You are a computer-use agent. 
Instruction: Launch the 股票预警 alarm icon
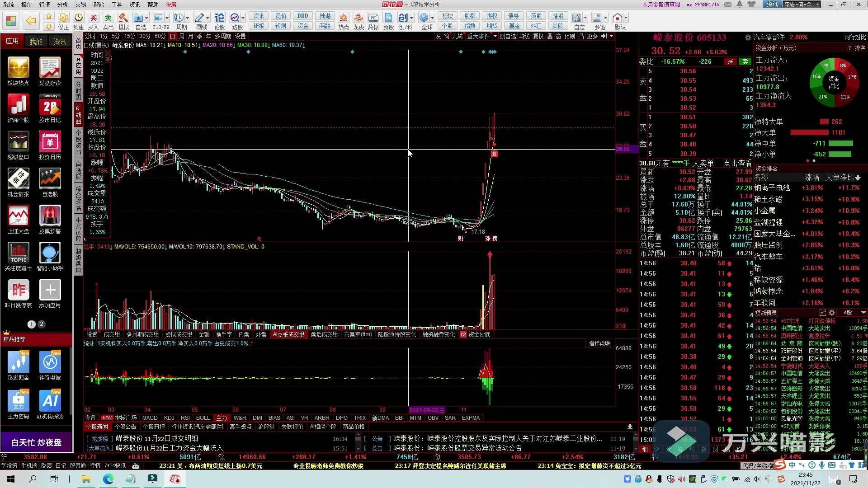pyautogui.click(x=50, y=216)
